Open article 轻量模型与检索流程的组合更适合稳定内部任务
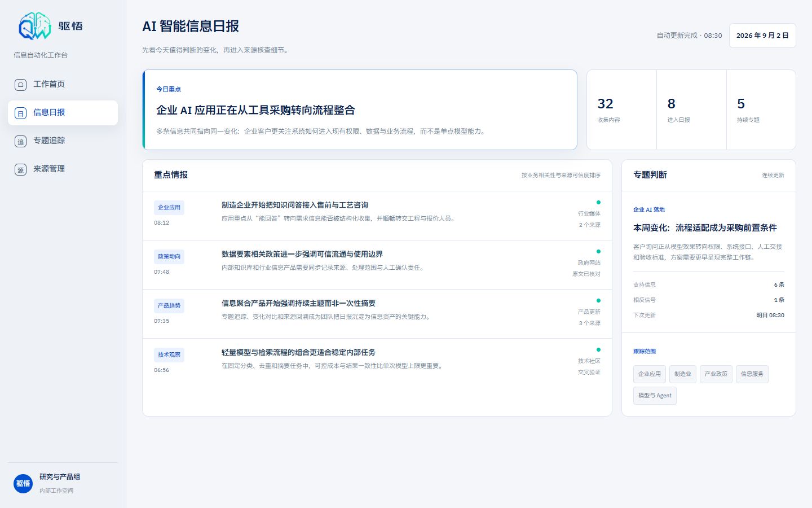Viewport: 812px width, 508px height. coord(298,352)
